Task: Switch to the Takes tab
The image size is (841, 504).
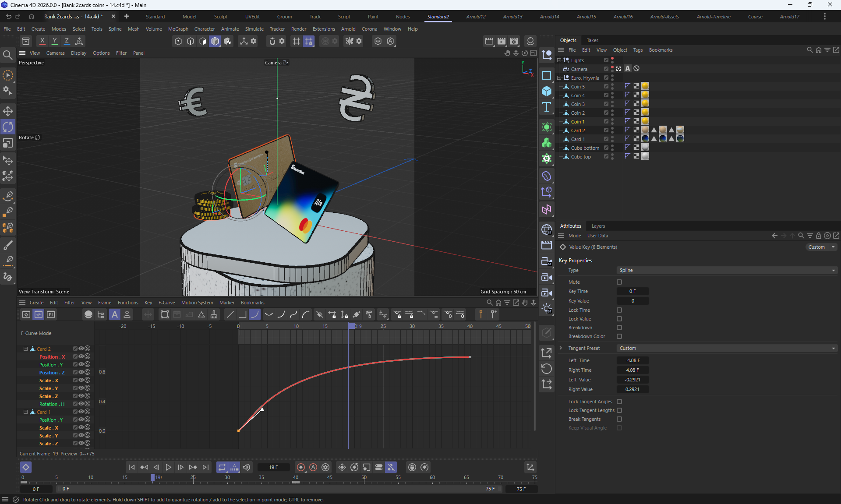Action: click(592, 40)
